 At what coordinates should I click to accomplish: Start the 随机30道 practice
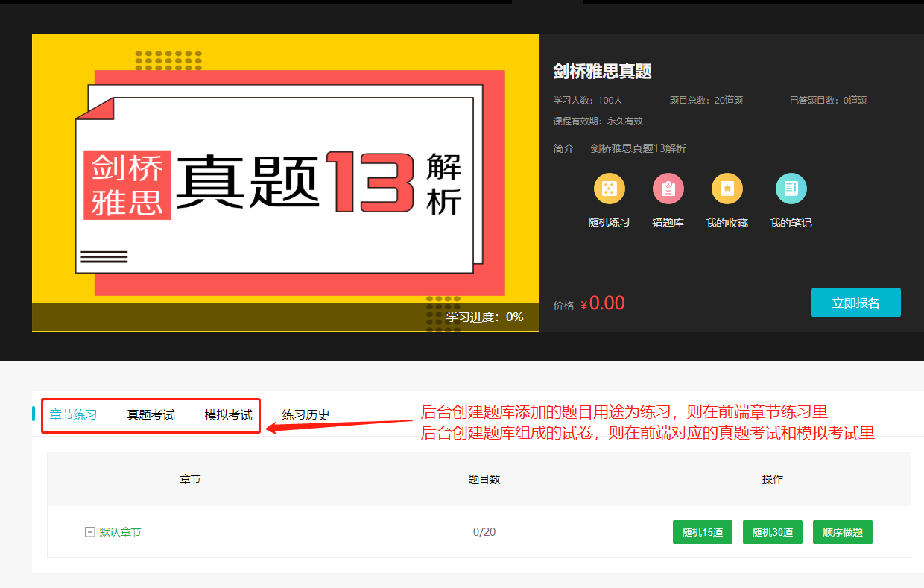[x=773, y=532]
